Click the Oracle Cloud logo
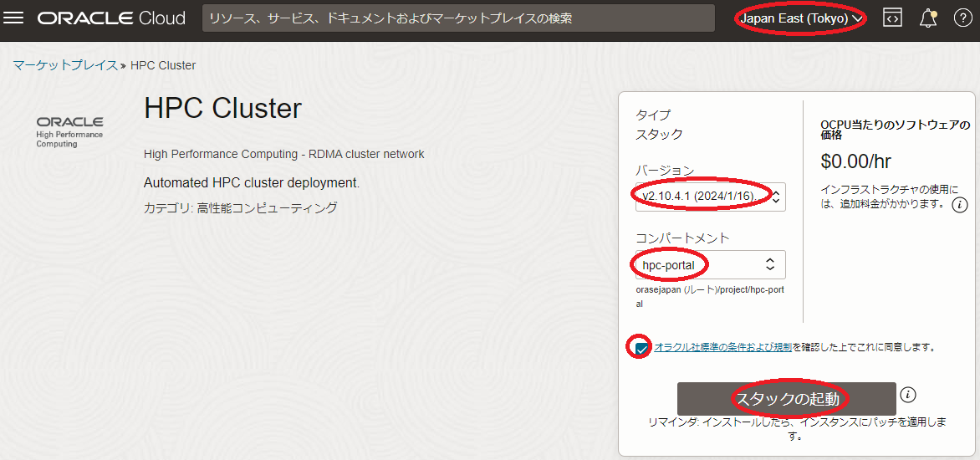 tap(111, 18)
